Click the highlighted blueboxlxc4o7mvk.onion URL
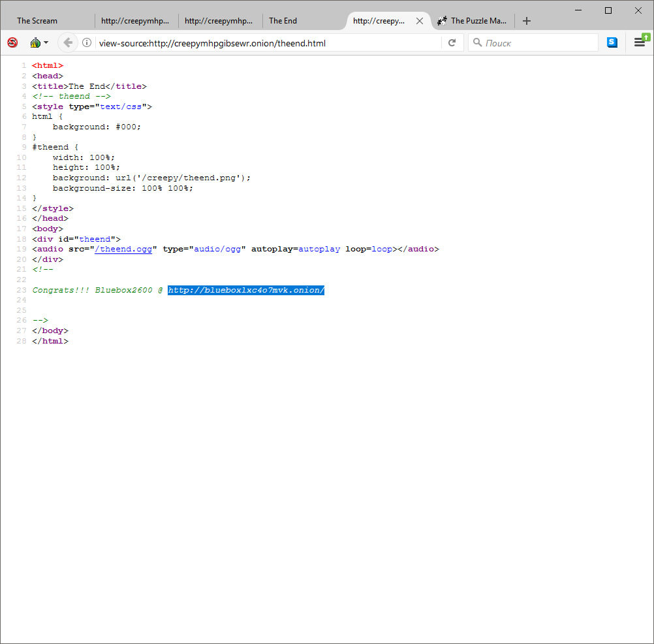The image size is (654, 644). pos(245,290)
